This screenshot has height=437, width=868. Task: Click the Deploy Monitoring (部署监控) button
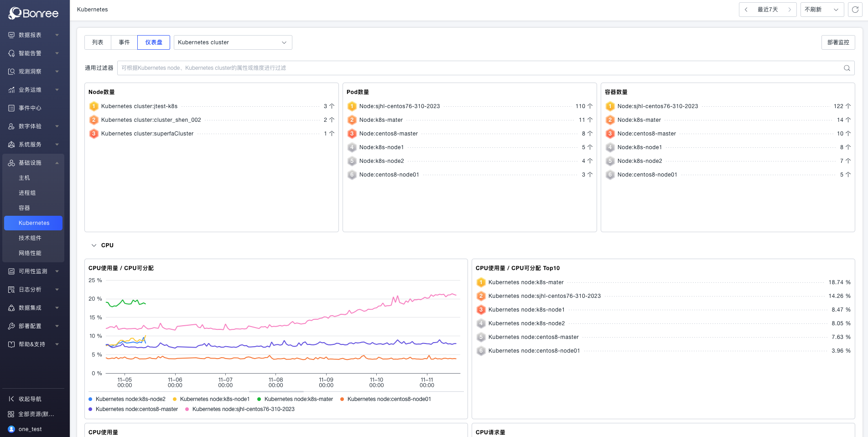pyautogui.click(x=838, y=42)
